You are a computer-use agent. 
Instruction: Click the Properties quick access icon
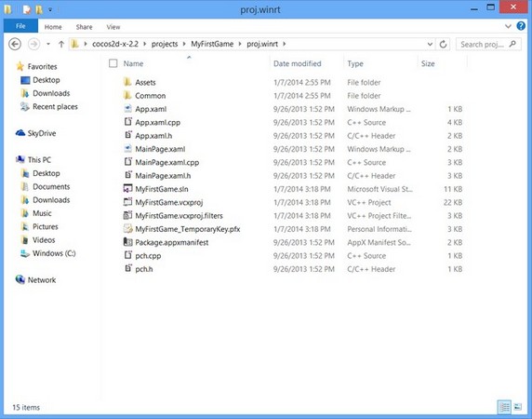[26, 9]
